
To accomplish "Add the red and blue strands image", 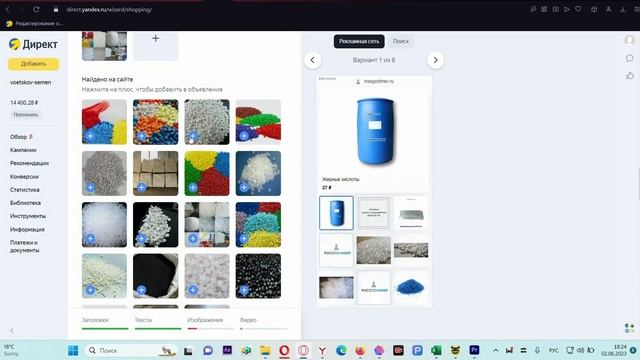I will coord(90,136).
